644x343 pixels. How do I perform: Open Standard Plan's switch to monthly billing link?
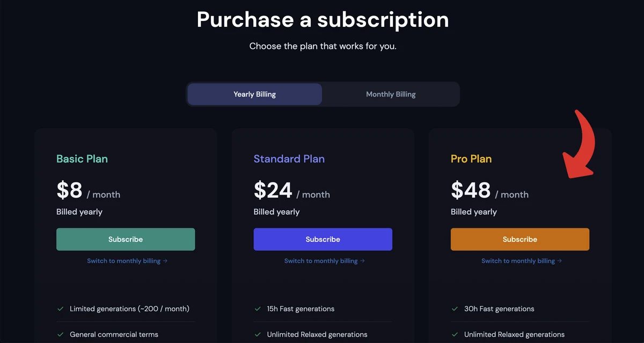(x=324, y=261)
